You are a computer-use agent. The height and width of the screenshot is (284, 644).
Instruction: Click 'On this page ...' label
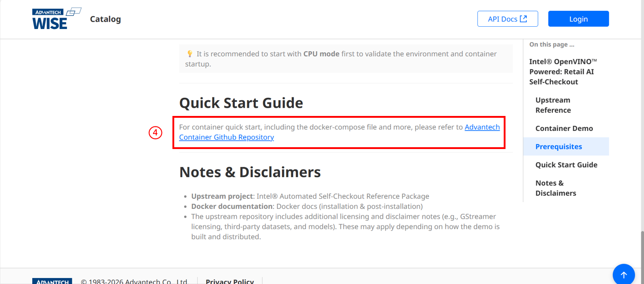pyautogui.click(x=552, y=44)
